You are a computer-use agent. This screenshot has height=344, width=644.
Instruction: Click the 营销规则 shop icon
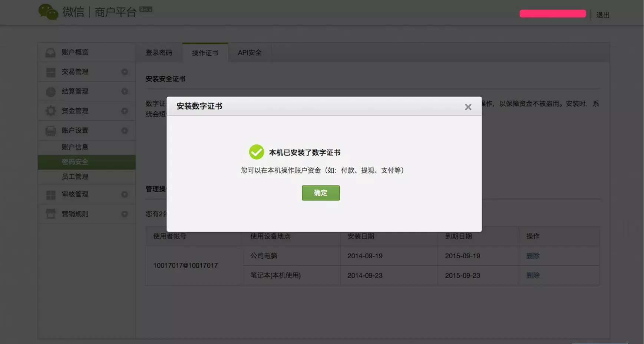pos(50,214)
